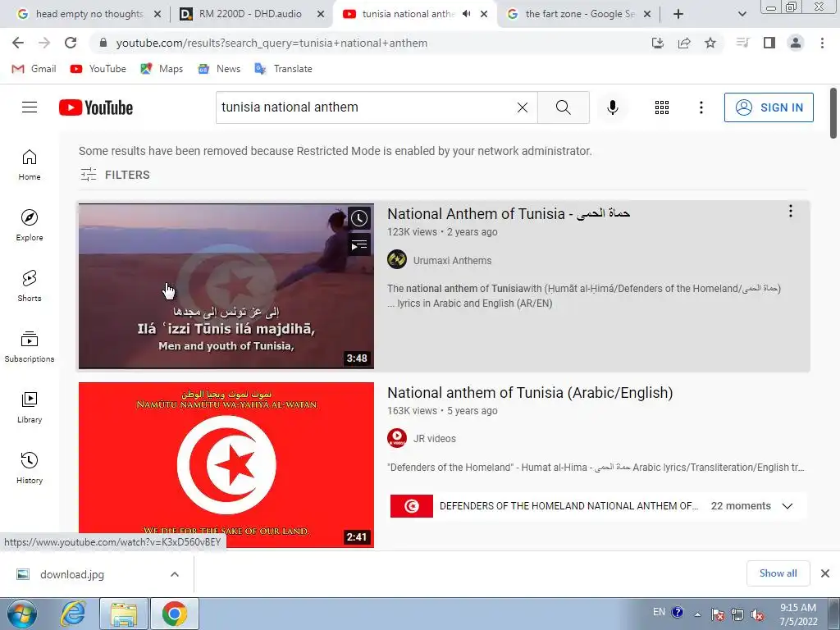Open Maps bookmark
Image resolution: width=840 pixels, height=630 pixels.
162,69
